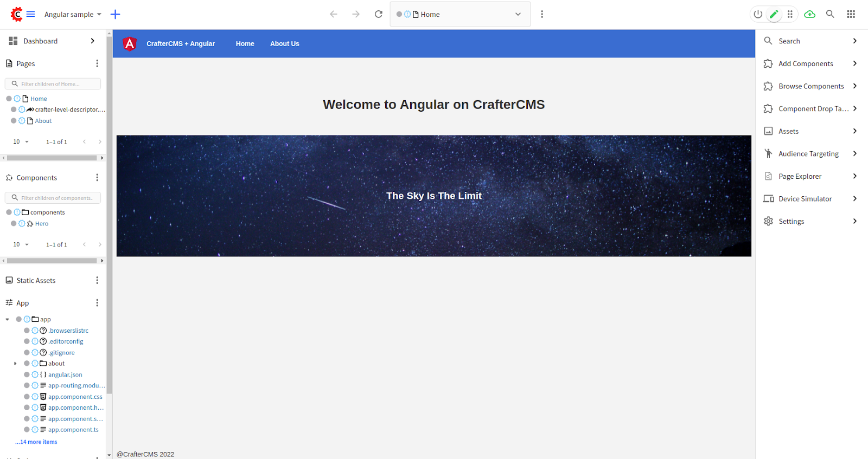Show the 14 more items link
Viewport: 868px width, 459px height.
[x=36, y=442]
